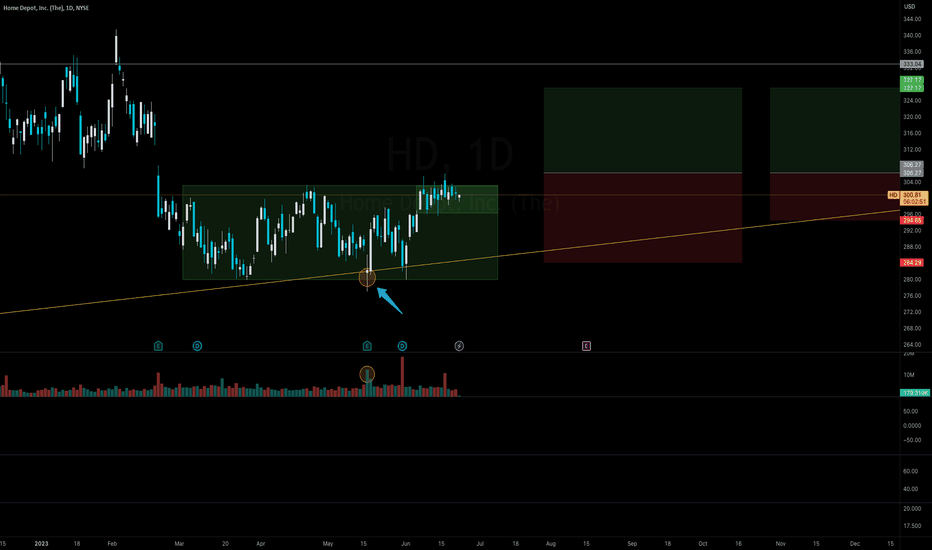The width and height of the screenshot is (932, 550).
Task: Click the 'Jul' label on the time axis
Action: click(480, 543)
